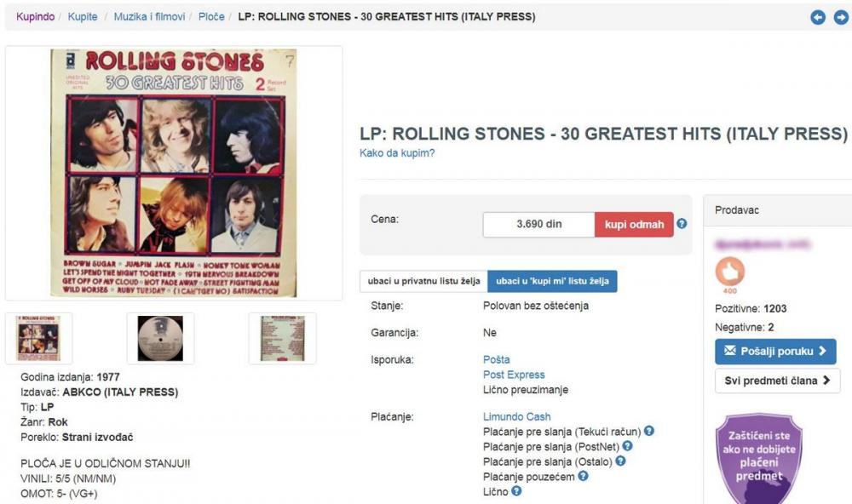View the back cover tracklist thumbnail
The height and width of the screenshot is (504, 852).
(x=282, y=338)
